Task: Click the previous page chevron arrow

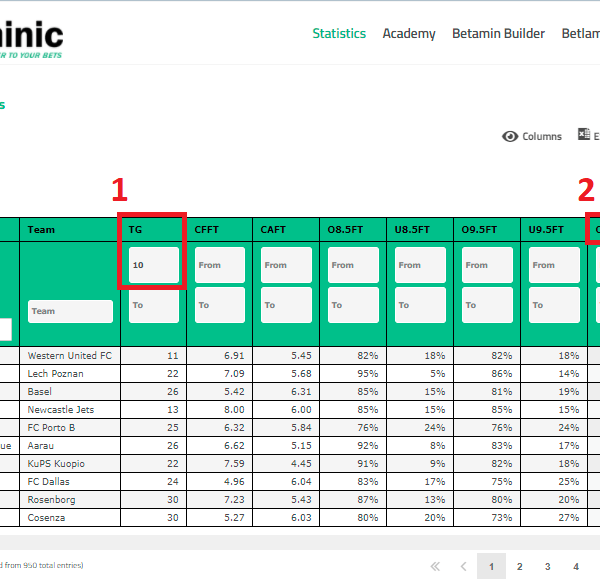Action: [x=463, y=566]
